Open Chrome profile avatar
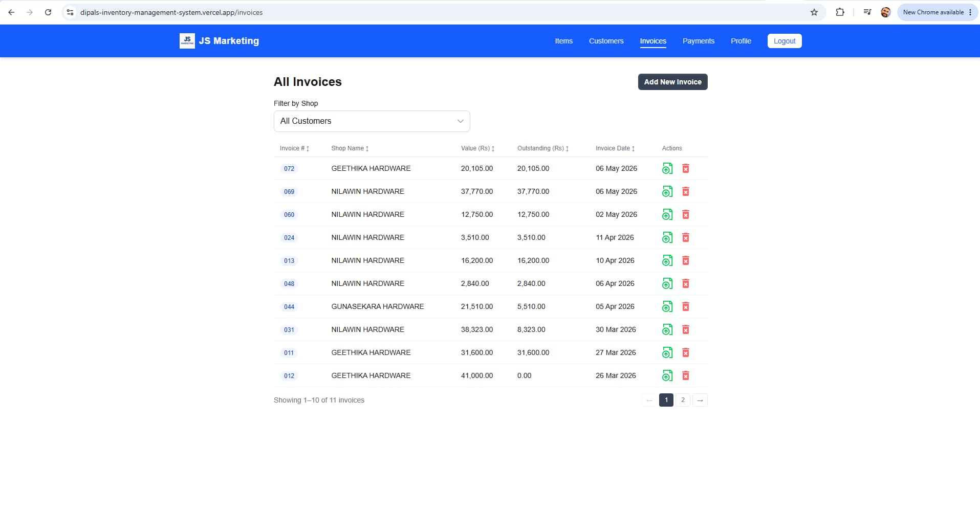The height and width of the screenshot is (511, 980). [x=886, y=12]
